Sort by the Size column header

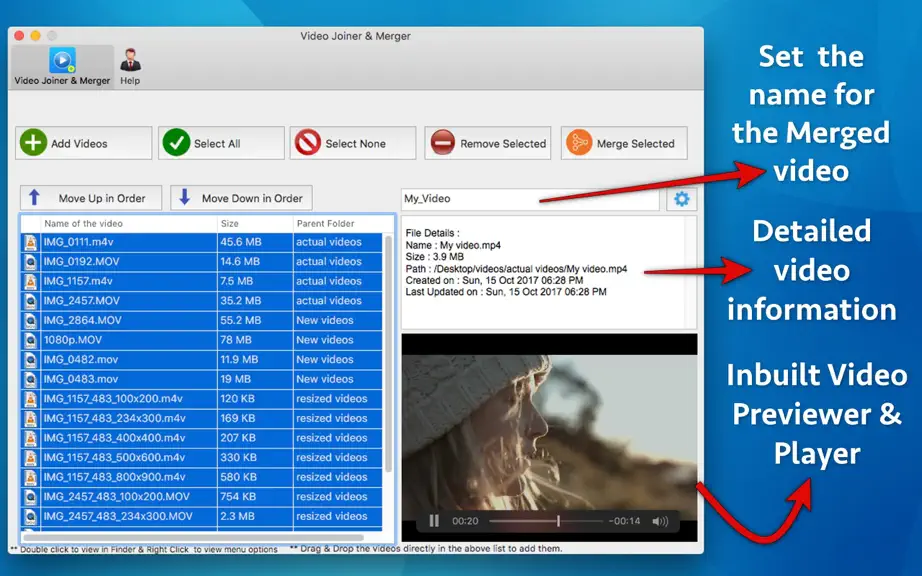[x=255, y=223]
